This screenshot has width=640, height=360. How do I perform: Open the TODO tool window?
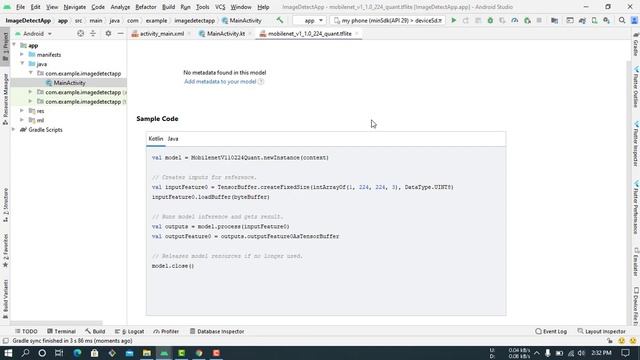point(26,331)
